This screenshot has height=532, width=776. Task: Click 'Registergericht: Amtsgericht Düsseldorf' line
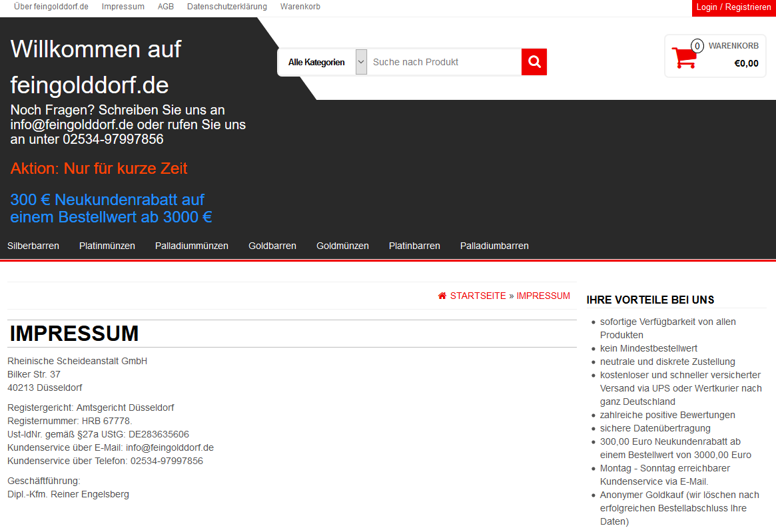[91, 407]
